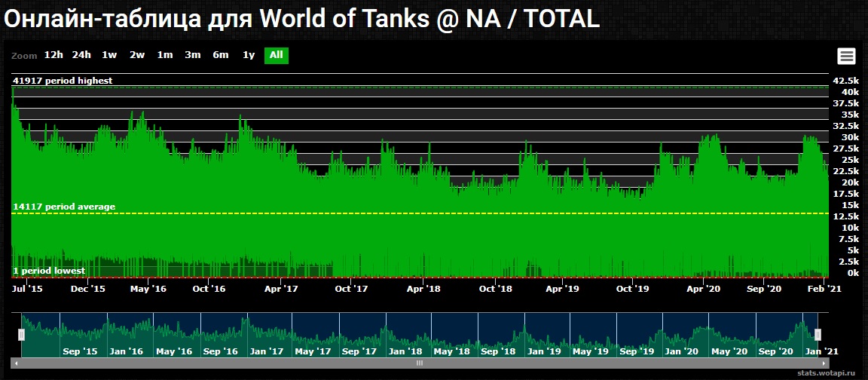Click the May '16 main axis label
Viewport: 868px width, 380px height.
click(148, 290)
